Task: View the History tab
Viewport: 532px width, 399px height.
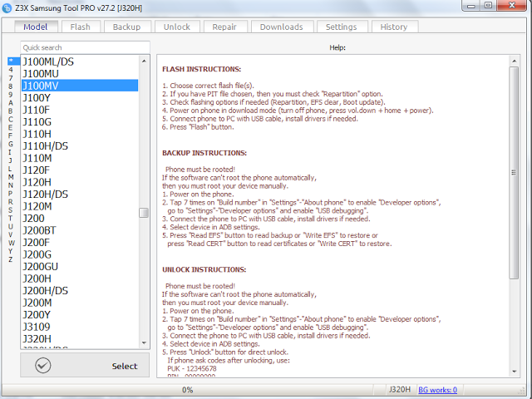Action: click(x=393, y=27)
